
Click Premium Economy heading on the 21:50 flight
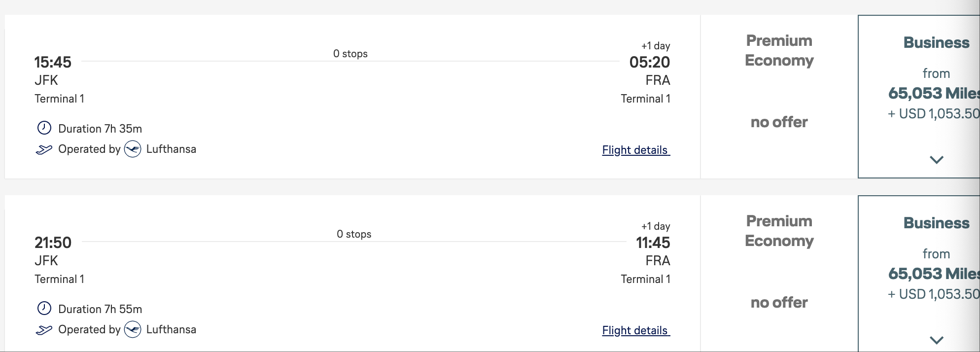pos(779,231)
